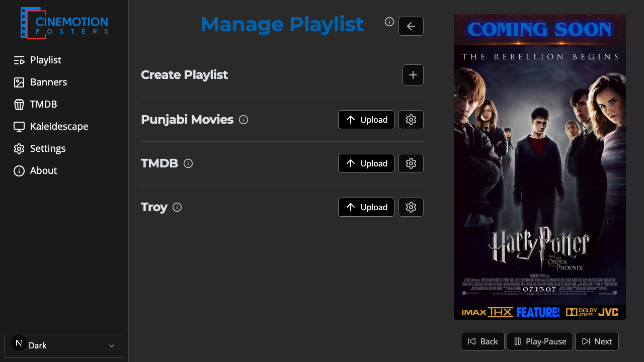Upload to the Troy playlist

point(366,207)
